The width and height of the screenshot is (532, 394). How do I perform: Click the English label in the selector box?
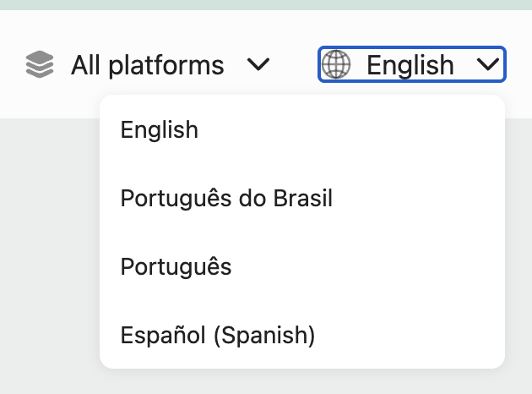[x=410, y=65]
